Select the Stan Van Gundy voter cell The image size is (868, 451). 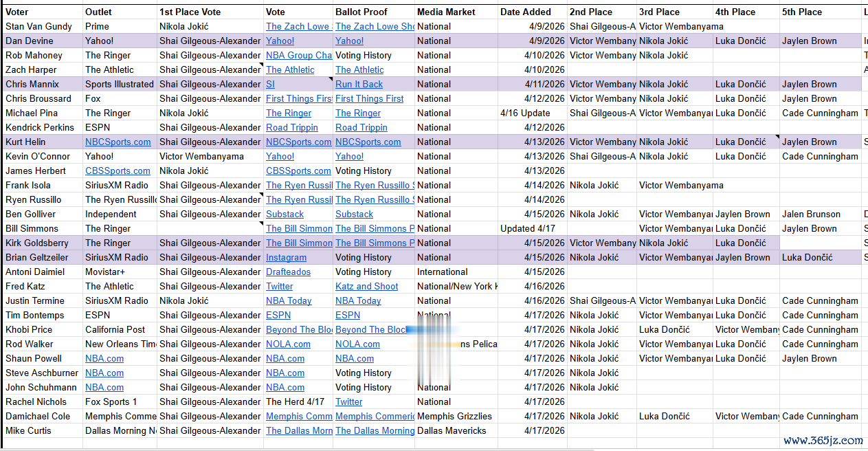coord(43,26)
